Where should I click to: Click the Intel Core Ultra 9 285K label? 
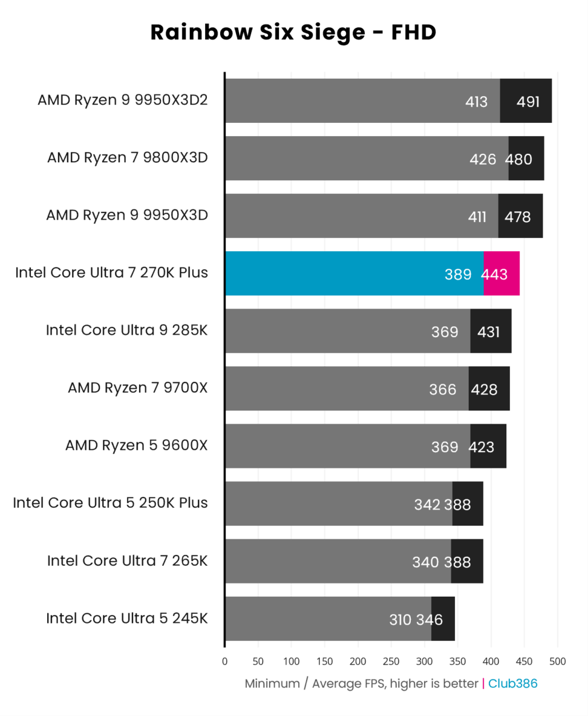[127, 331]
